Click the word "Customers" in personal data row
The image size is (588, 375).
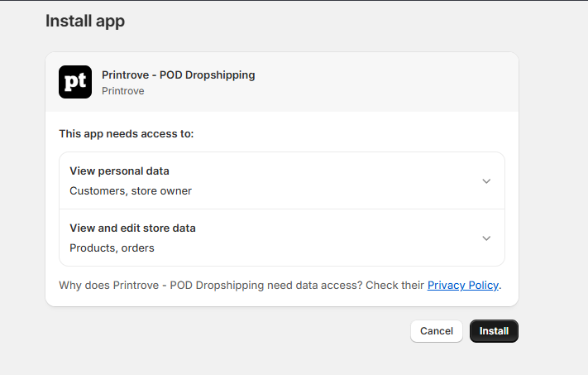click(x=94, y=191)
